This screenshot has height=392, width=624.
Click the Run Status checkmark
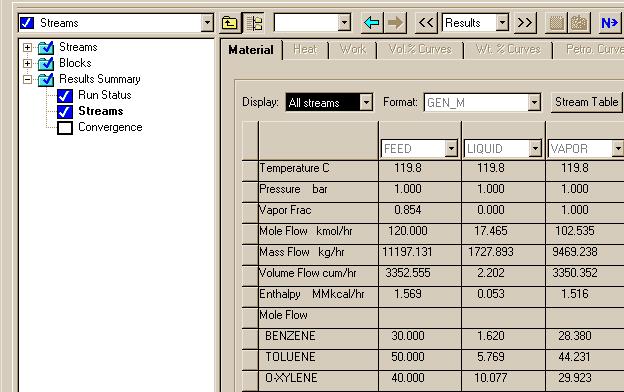tap(65, 96)
